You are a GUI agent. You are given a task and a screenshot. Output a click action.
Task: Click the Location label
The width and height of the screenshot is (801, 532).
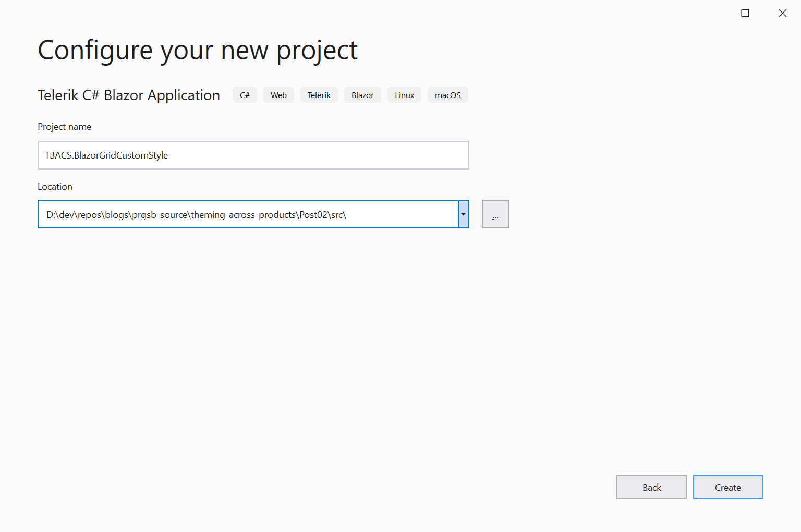pos(55,187)
